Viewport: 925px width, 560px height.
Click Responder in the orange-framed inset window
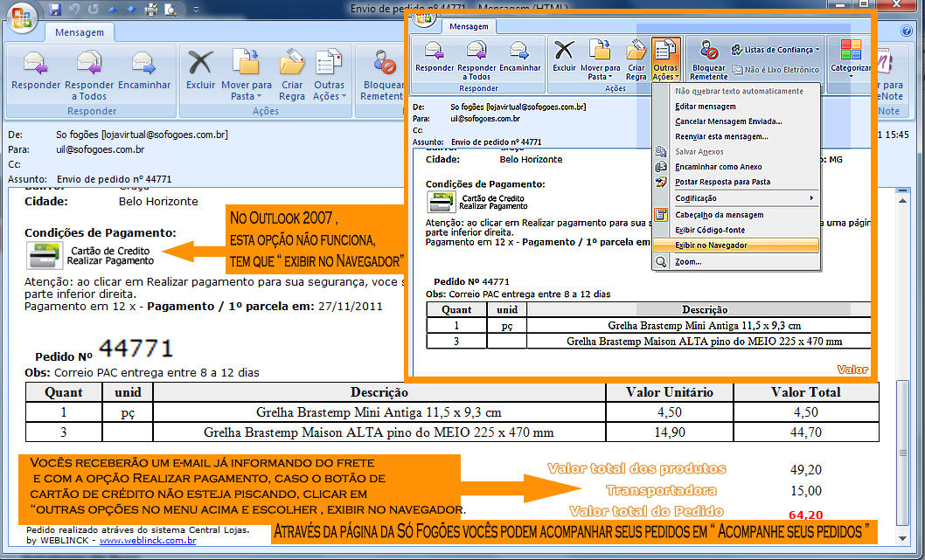coord(435,56)
